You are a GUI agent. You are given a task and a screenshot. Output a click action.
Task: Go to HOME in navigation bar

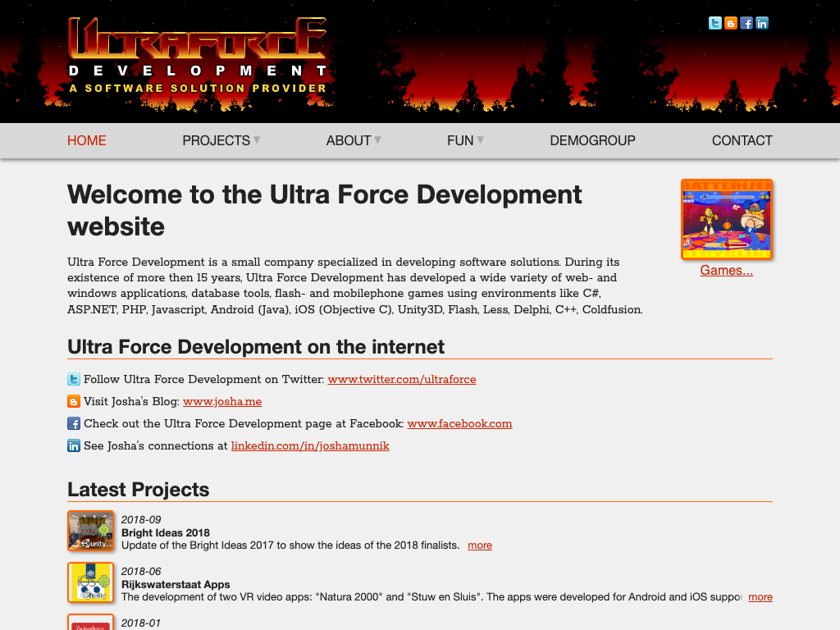87,140
